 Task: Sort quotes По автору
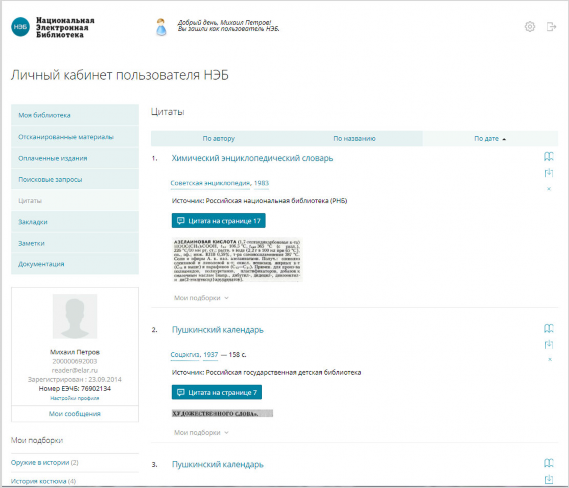pos(219,139)
